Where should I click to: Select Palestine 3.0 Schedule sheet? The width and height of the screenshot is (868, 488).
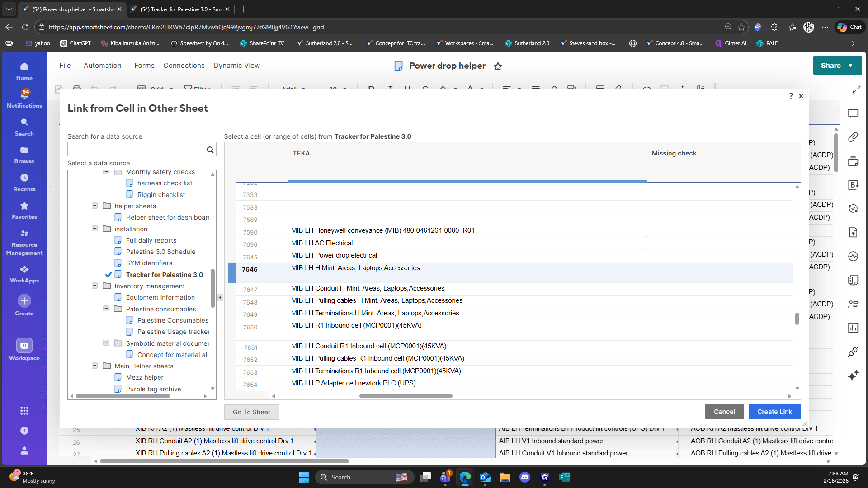pyautogui.click(x=160, y=252)
